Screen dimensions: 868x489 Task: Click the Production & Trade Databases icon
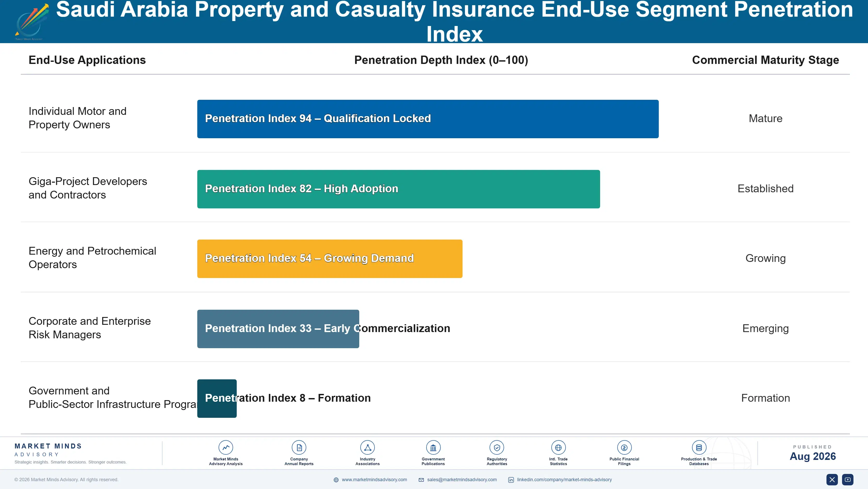tap(699, 447)
